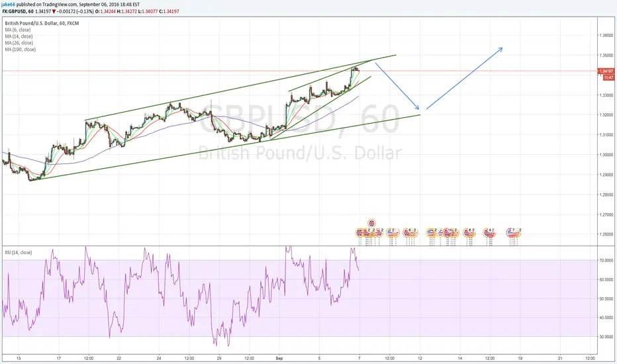Select the MA (14, close) indicator label
The image size is (617, 364).
tap(19, 36)
